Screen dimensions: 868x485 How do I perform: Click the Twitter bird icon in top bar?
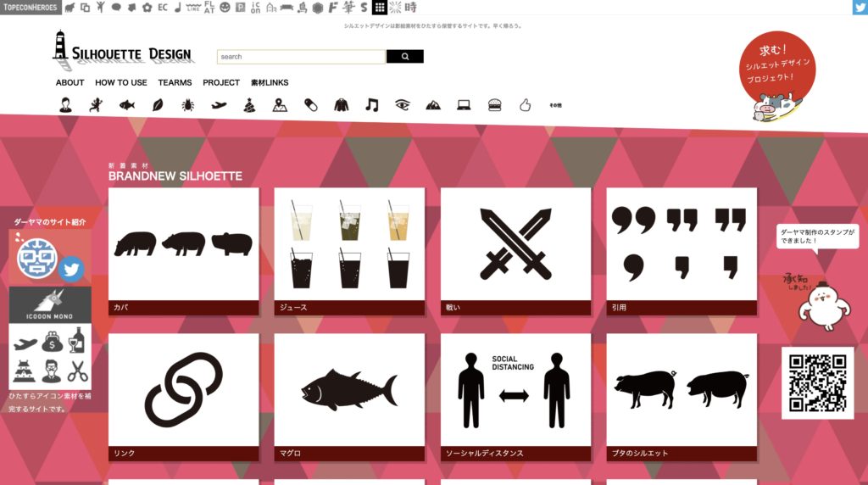tap(860, 7)
